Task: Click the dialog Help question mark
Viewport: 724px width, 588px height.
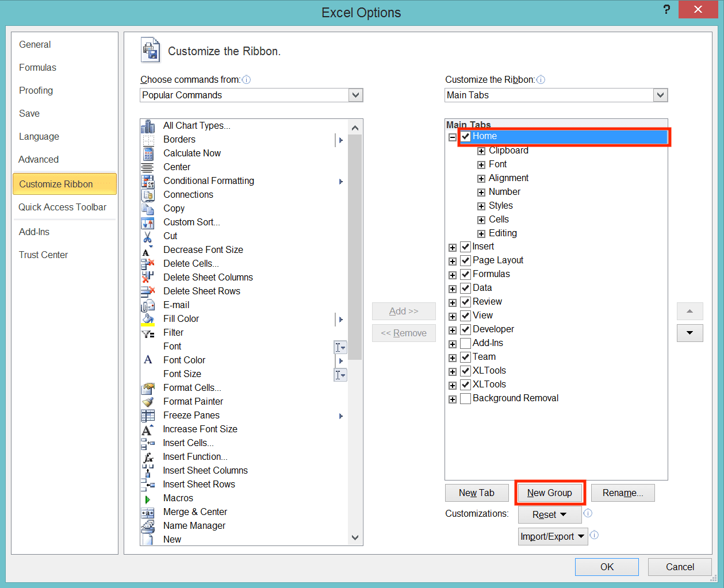Action: [x=666, y=9]
